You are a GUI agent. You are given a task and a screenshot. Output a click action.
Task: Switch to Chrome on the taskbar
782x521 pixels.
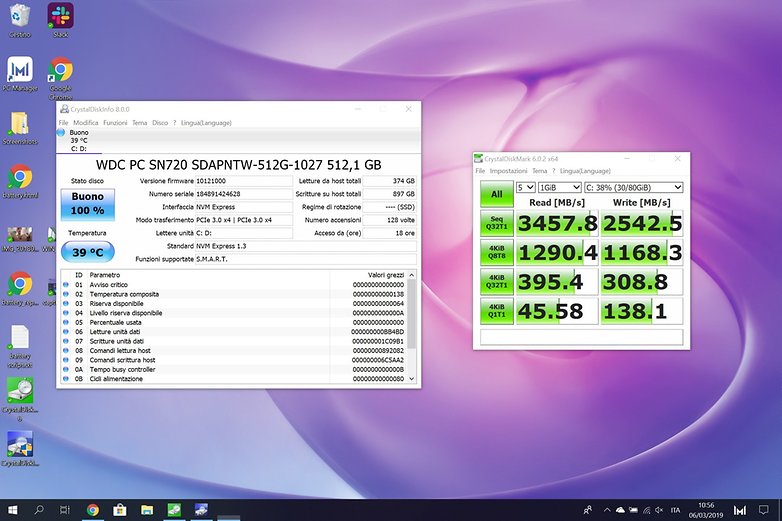(92, 510)
